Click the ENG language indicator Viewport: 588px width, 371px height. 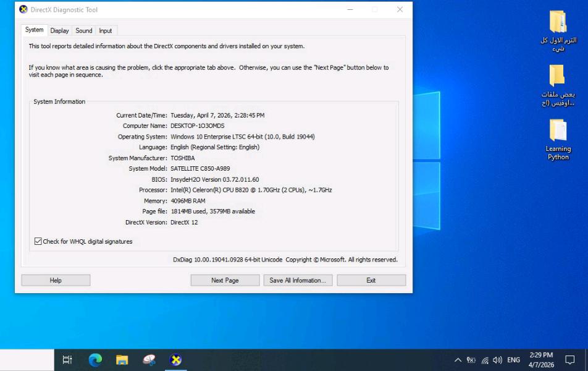pos(513,360)
